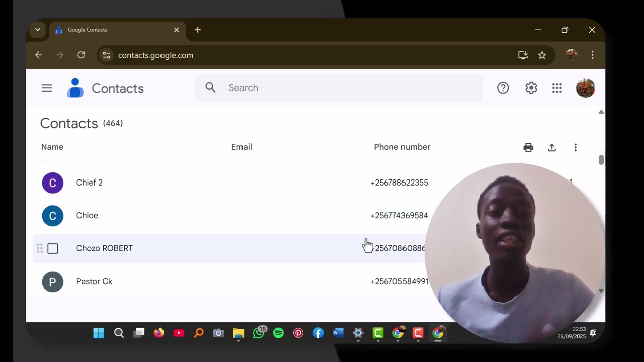Image resolution: width=644 pixels, height=362 pixels.
Task: Click the page scrollbar thumb
Action: 601,160
